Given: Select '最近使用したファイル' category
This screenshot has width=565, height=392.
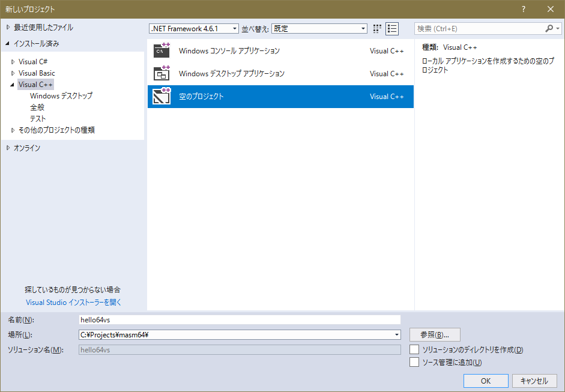Looking at the screenshot, I should click(x=43, y=28).
